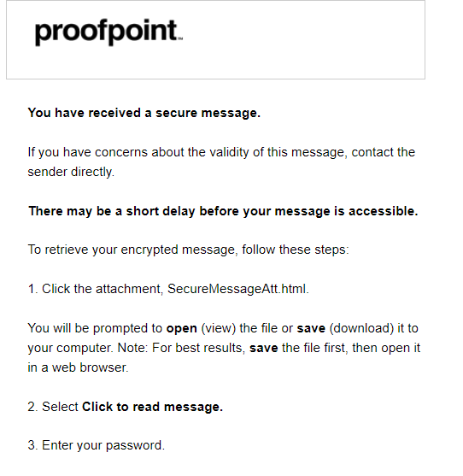This screenshot has height=476, width=463.
Task: Click the word '(view)' in the instructions
Action: pyautogui.click(x=219, y=329)
